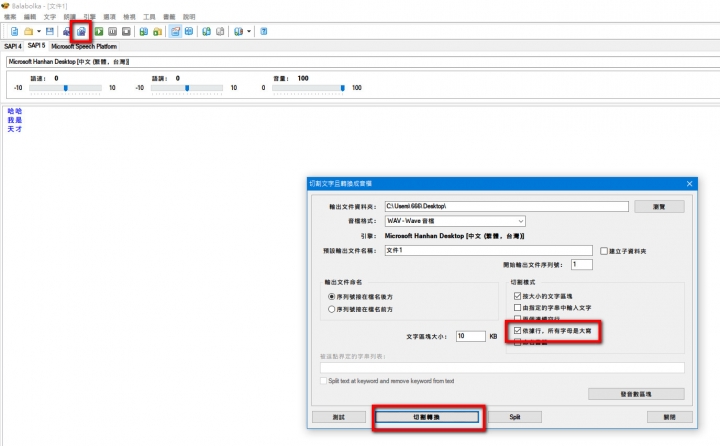
Task: Select the SAPI 5 tab
Action: click(x=36, y=45)
